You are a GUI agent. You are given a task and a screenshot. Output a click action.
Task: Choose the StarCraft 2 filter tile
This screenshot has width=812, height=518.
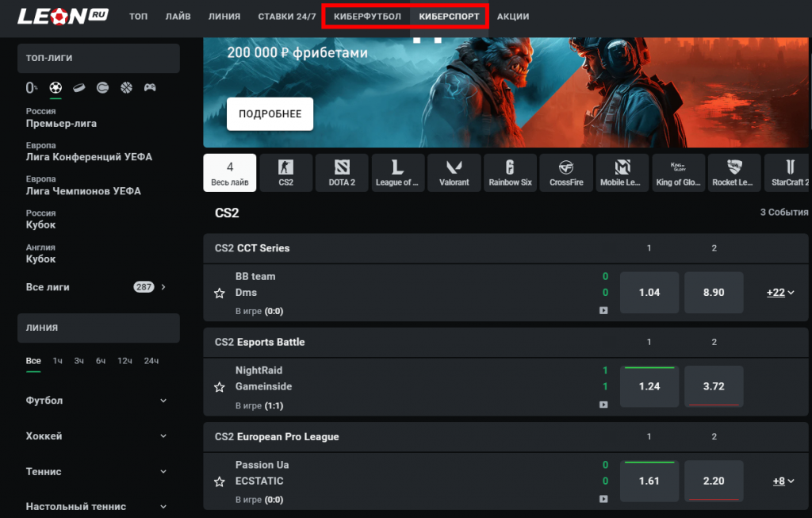tap(788, 173)
